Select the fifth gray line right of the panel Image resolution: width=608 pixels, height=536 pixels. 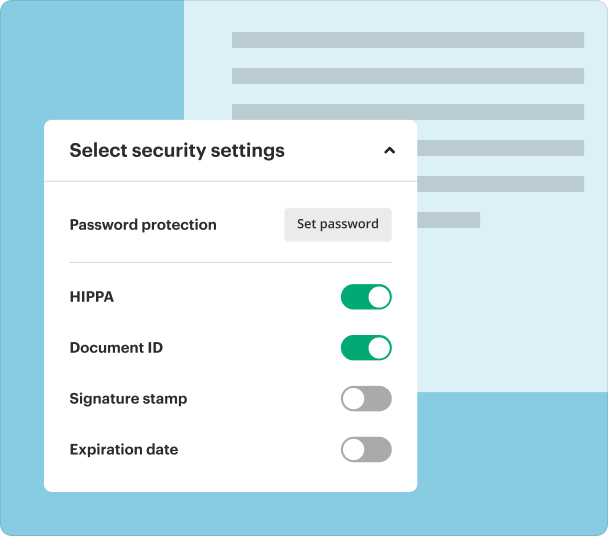point(501,184)
